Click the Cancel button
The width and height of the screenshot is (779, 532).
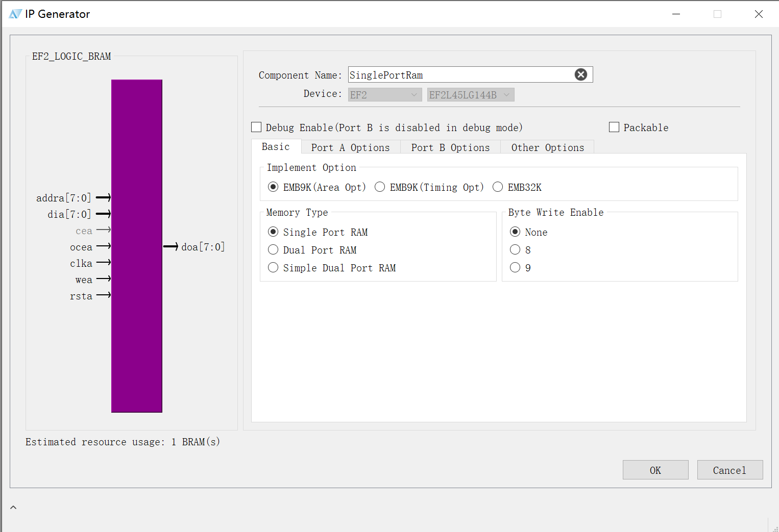coord(730,470)
